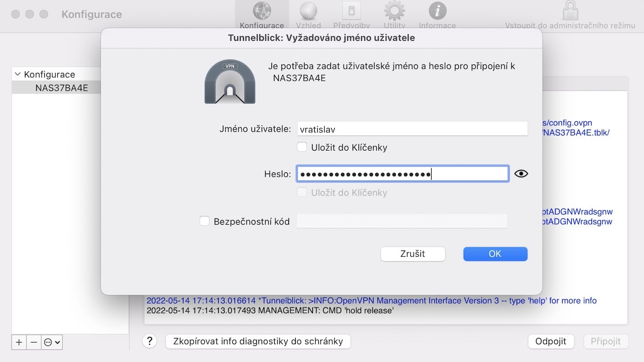Viewport: 644px width, 362px height.
Task: Cancel the dialog with Zrušit
Action: coord(413,254)
